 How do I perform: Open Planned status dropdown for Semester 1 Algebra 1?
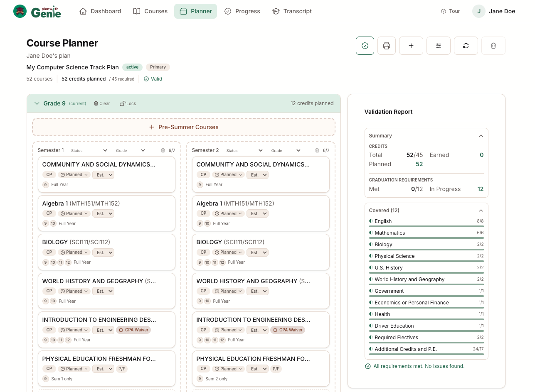pos(74,213)
